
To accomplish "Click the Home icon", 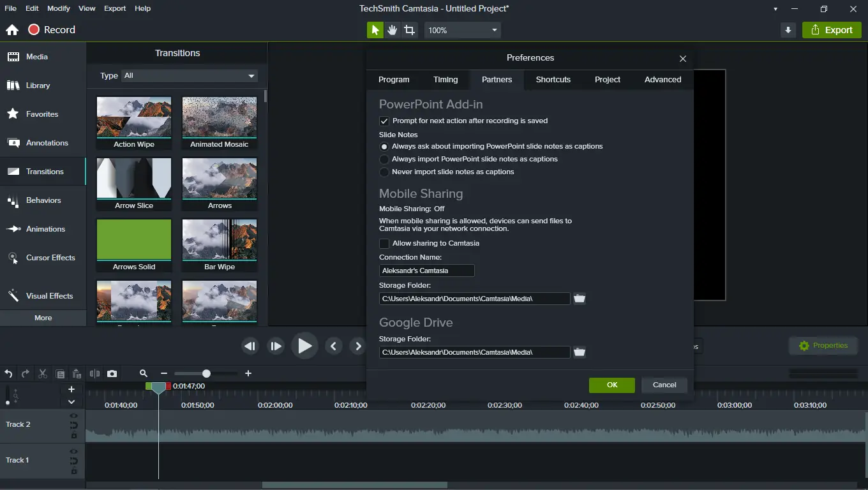I will pos(12,30).
